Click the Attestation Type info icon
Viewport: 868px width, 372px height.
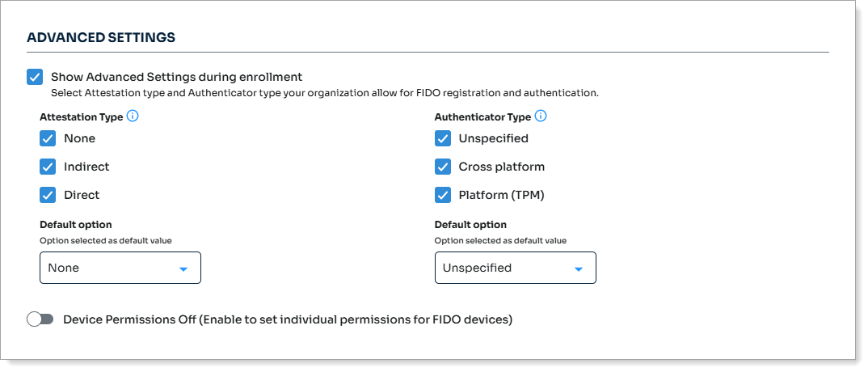click(133, 116)
